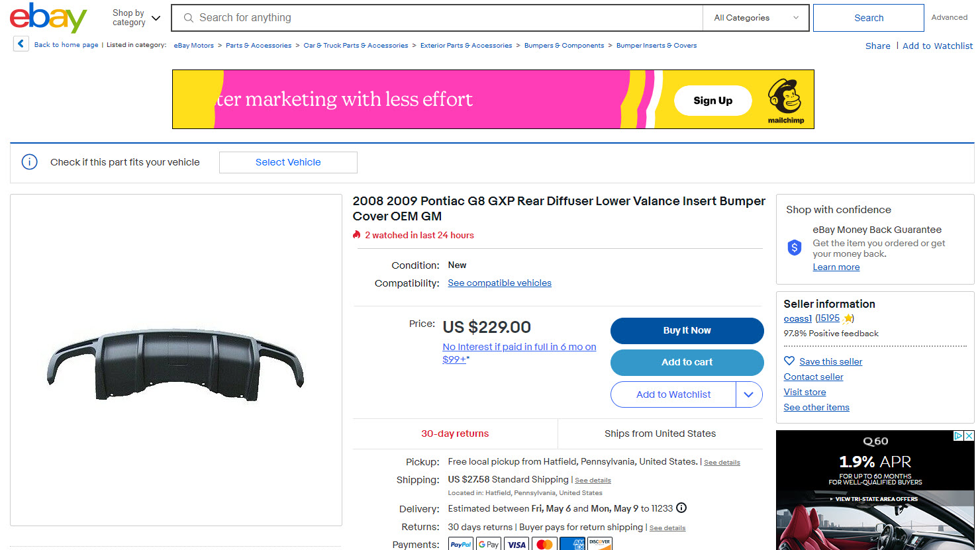Click Sign Up on the Mailchimp banner
980x550 pixels.
pos(712,101)
